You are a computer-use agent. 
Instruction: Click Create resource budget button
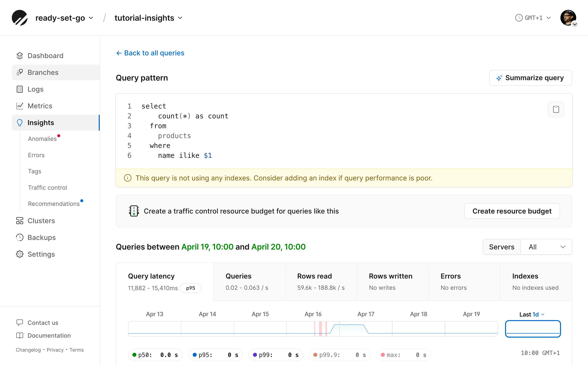pyautogui.click(x=512, y=211)
